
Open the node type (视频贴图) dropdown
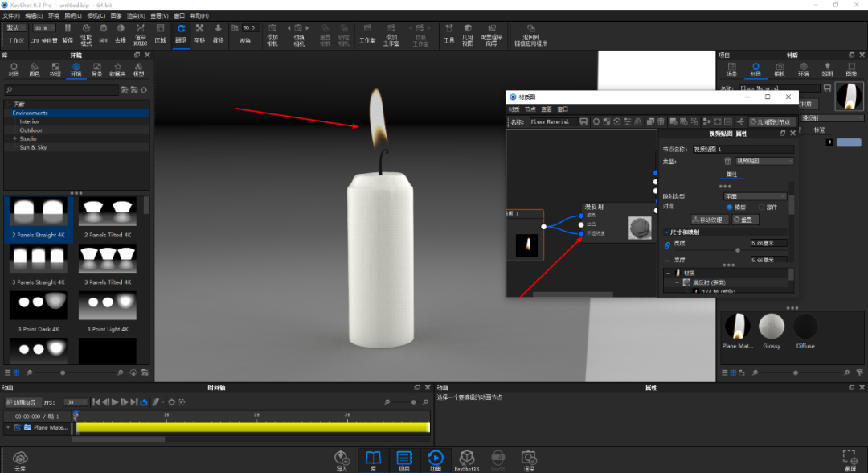(764, 161)
